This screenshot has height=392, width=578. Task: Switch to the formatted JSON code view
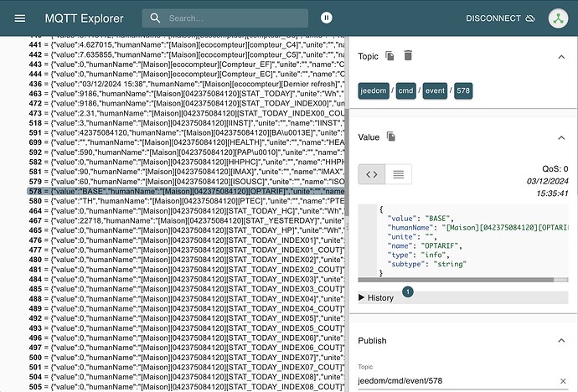coord(371,173)
